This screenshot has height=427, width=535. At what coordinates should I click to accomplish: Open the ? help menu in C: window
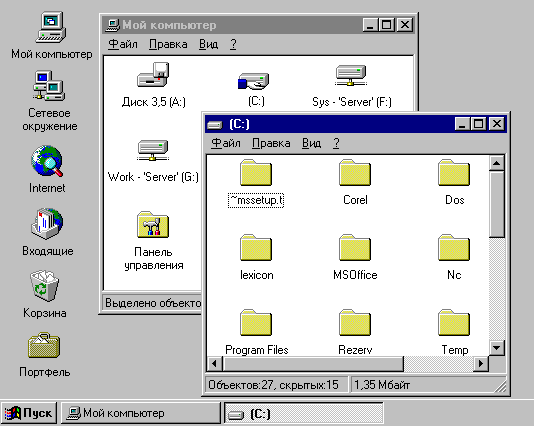pyautogui.click(x=336, y=143)
